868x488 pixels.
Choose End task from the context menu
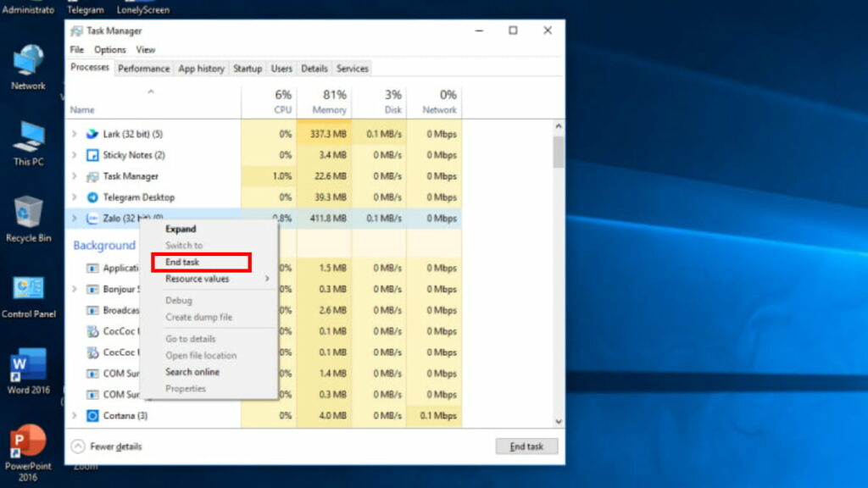(x=181, y=262)
